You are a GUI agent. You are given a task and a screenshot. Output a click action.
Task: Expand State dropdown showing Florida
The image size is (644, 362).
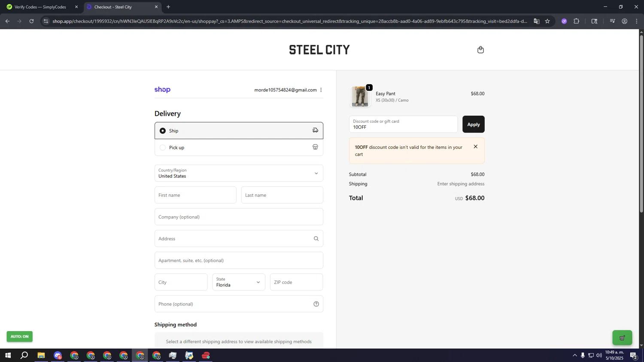pos(239,282)
